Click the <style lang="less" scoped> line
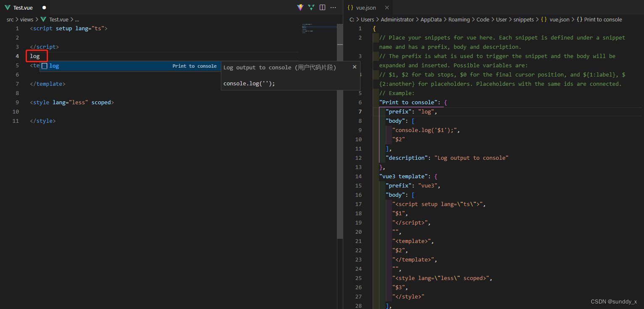 tap(72, 103)
